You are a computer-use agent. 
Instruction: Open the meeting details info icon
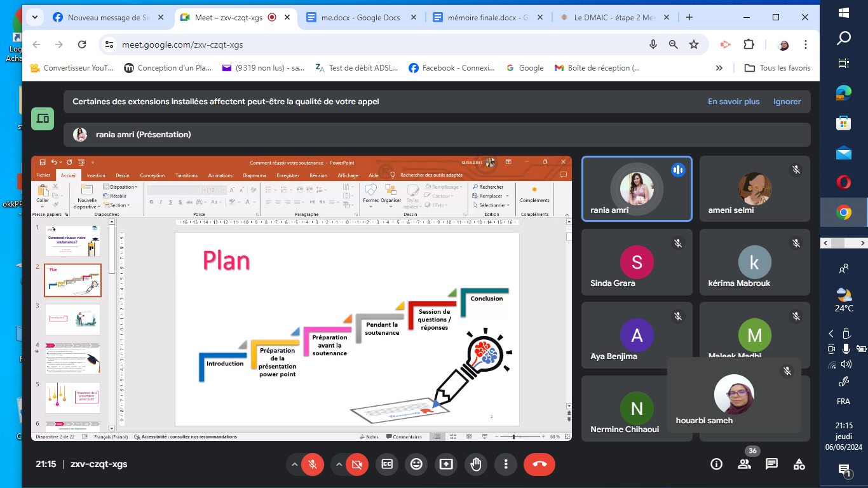click(716, 464)
